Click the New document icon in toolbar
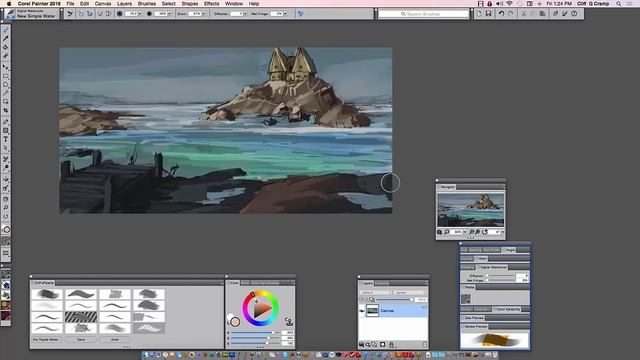The image size is (640, 360). click(x=479, y=13)
